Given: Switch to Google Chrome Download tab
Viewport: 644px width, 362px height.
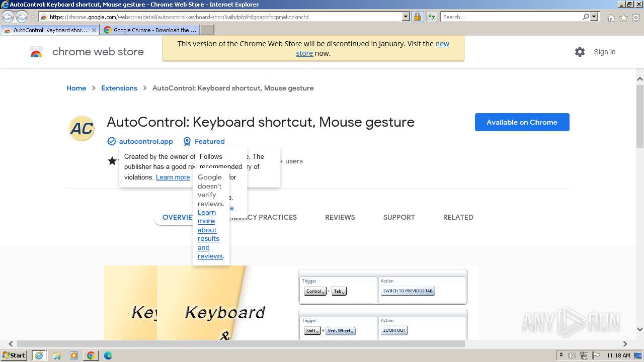Looking at the screenshot, I should (150, 30).
